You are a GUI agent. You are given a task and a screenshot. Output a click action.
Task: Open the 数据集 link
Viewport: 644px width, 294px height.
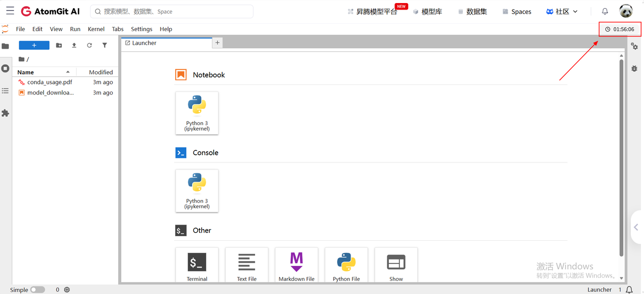[x=472, y=11]
